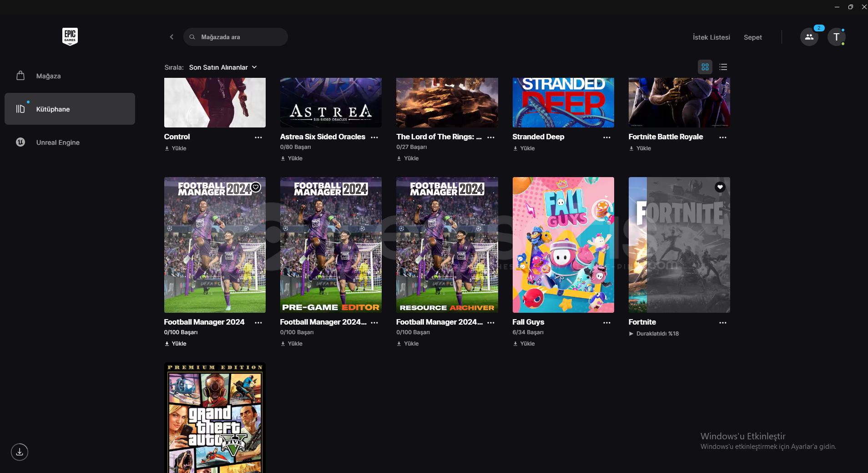Open options menu for Football Manager Pre-Game Editor

(374, 322)
